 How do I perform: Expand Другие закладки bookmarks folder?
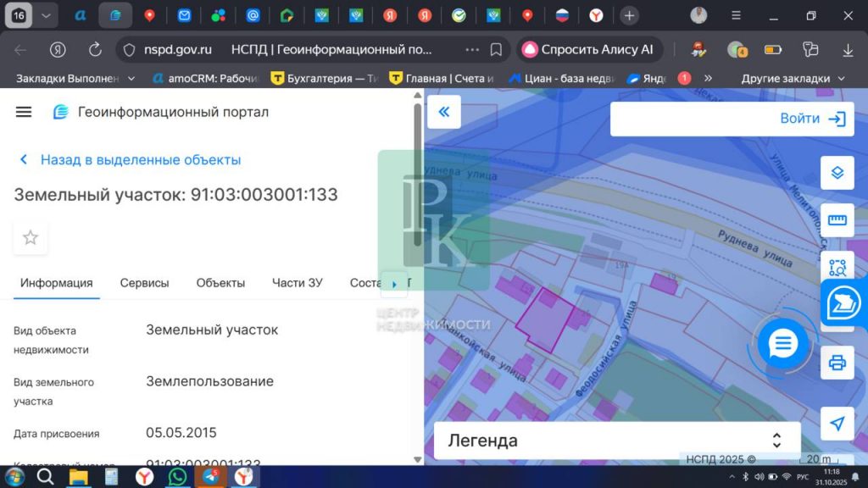[x=793, y=78]
